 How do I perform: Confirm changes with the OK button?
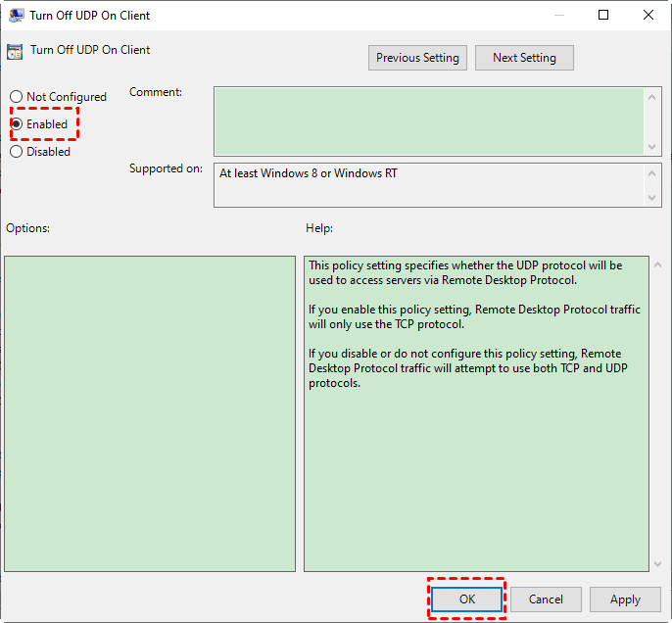click(x=467, y=599)
